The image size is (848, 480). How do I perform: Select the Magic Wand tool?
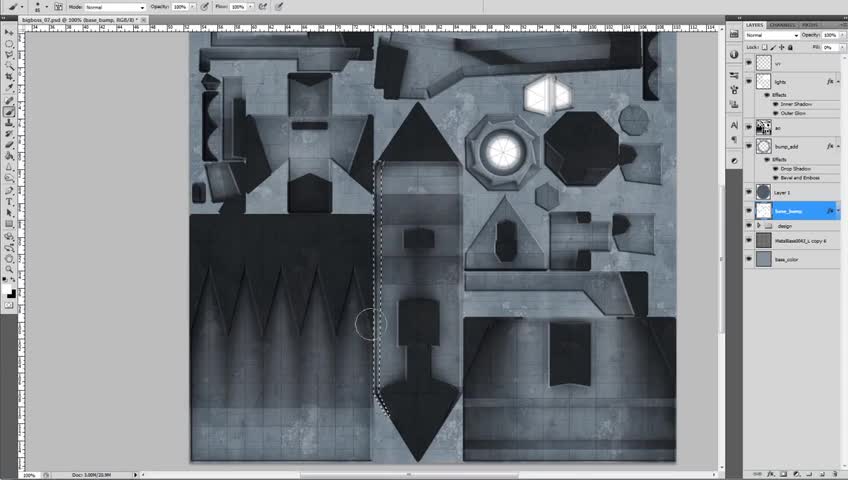click(9, 66)
